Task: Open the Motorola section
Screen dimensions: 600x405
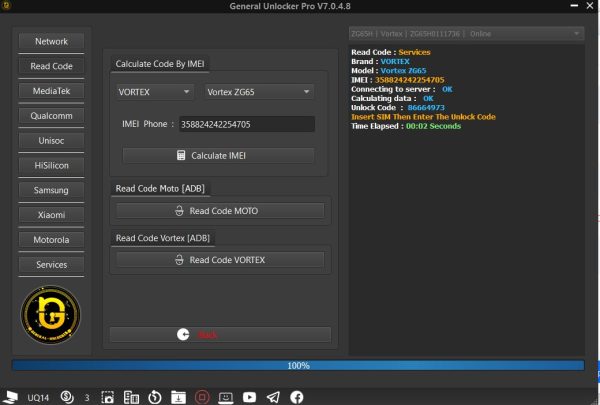Action: pos(51,240)
